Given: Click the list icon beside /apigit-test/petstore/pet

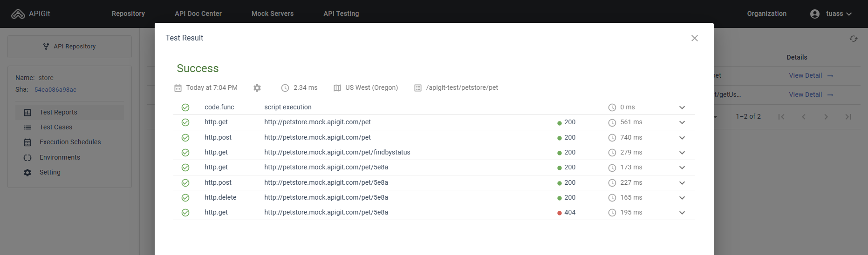Looking at the screenshot, I should [x=418, y=88].
